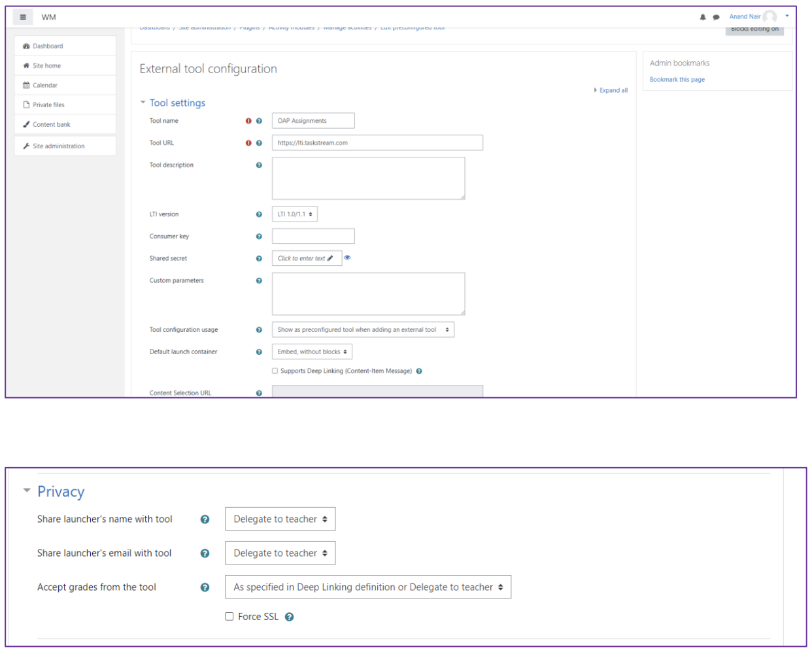Click in the Consumer key field
The height and width of the screenshot is (654, 812).
pyautogui.click(x=313, y=237)
